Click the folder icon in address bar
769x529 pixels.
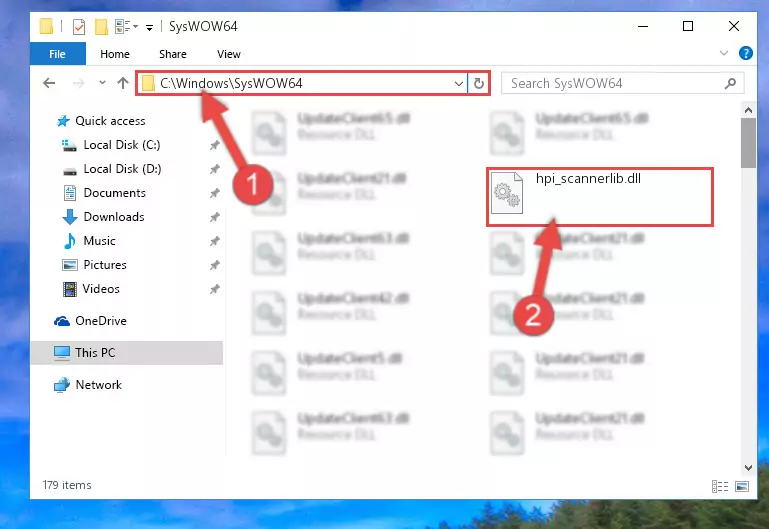coord(148,83)
